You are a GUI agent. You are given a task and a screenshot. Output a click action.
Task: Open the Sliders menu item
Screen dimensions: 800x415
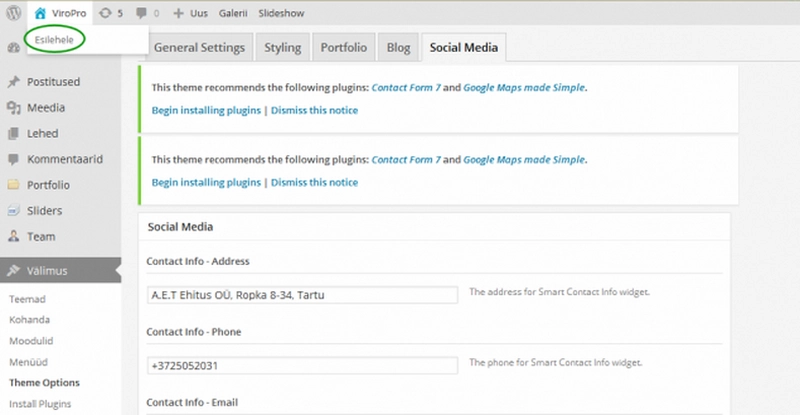[45, 211]
